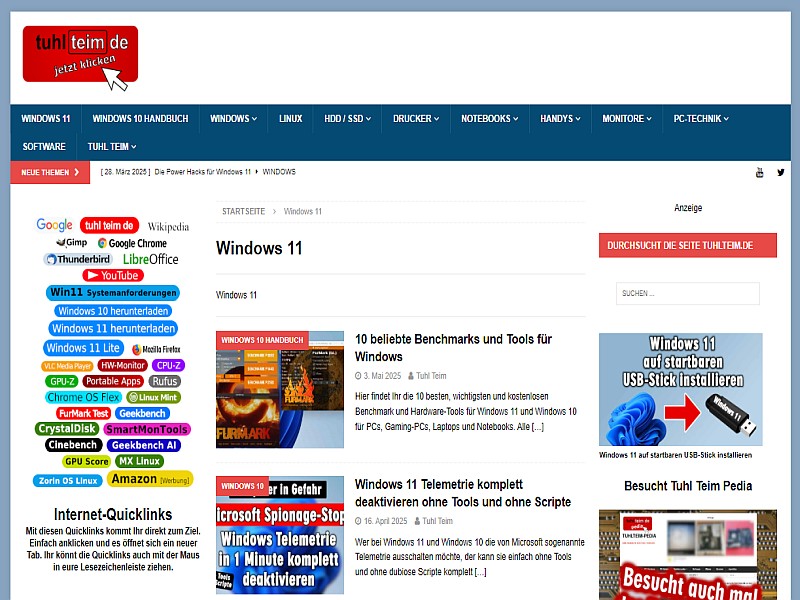The image size is (800, 600).
Task: Open the Google Chrome quicklink
Action: click(x=133, y=243)
